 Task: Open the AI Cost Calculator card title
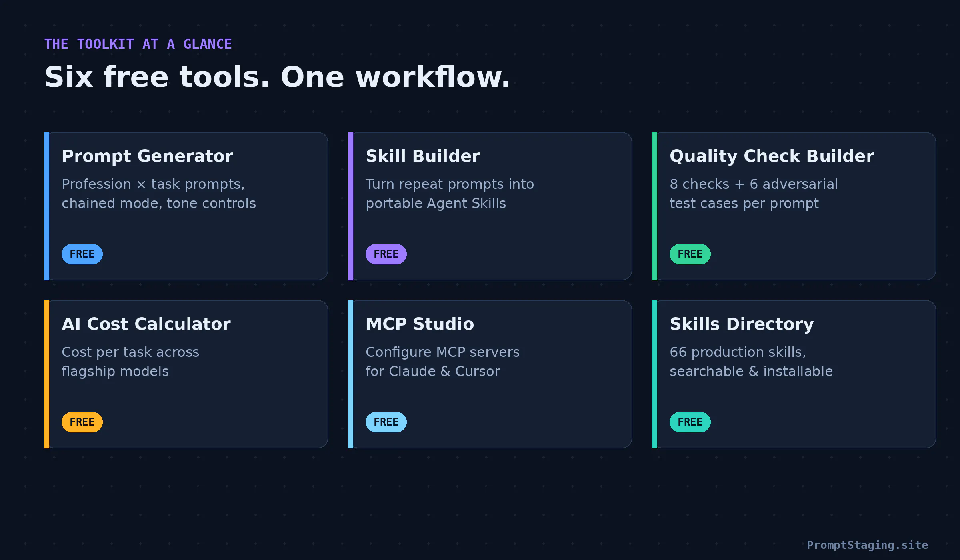(x=146, y=324)
